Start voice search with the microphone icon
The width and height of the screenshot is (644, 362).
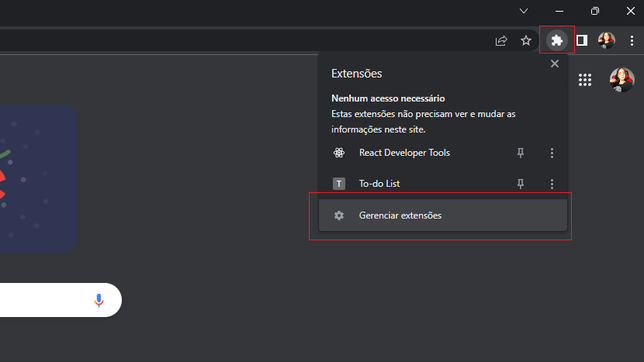coord(99,300)
